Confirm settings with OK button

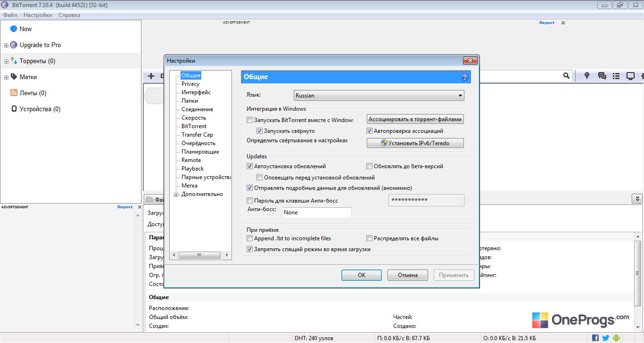[x=362, y=275]
